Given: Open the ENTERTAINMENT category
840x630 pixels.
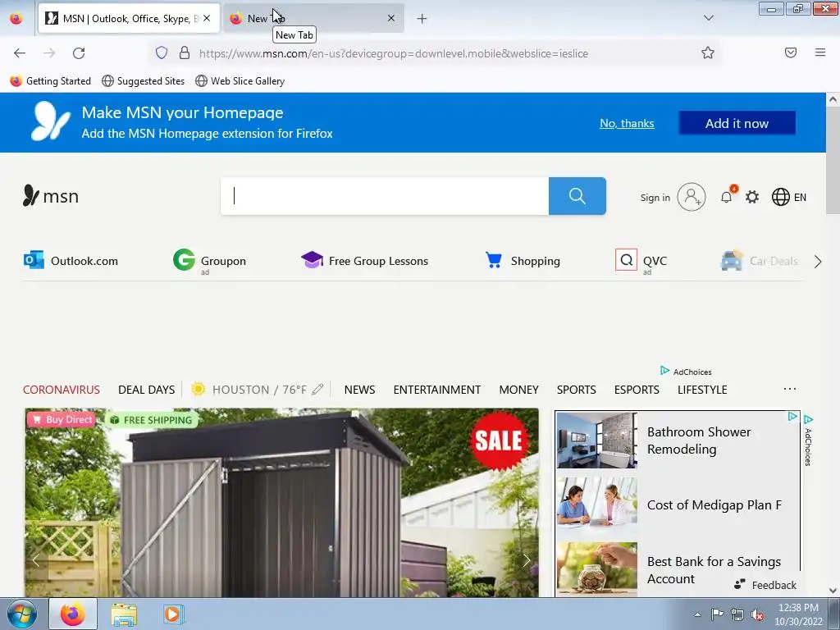Looking at the screenshot, I should tap(437, 390).
